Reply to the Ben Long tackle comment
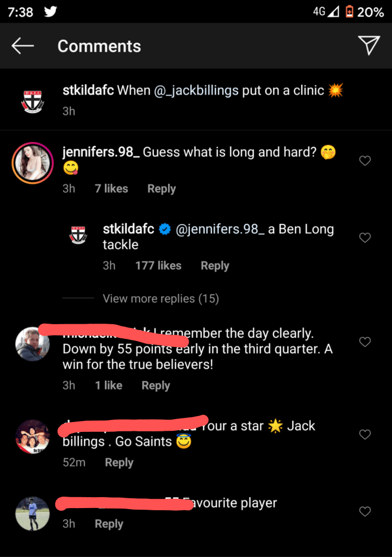392x557 pixels. [215, 266]
